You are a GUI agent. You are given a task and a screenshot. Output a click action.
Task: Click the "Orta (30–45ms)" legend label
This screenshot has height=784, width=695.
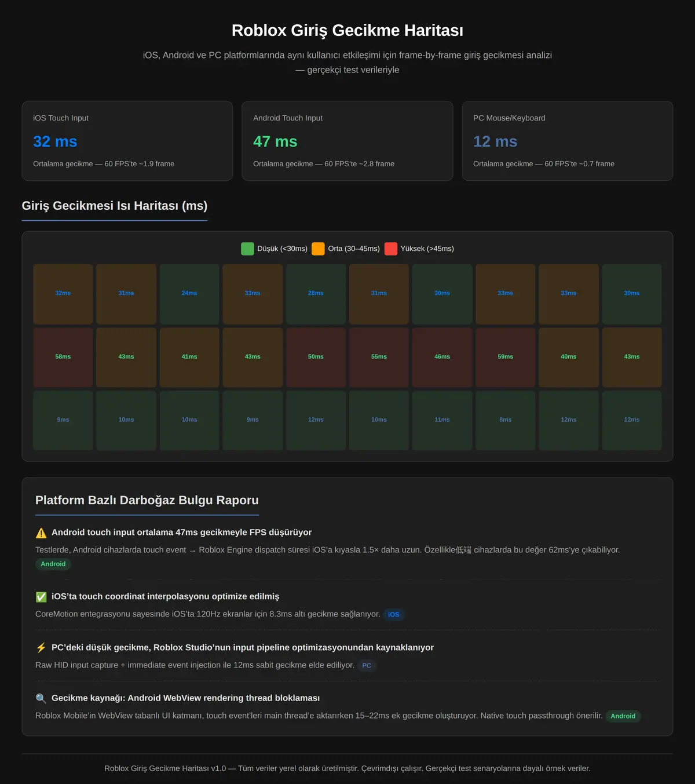pyautogui.click(x=354, y=249)
